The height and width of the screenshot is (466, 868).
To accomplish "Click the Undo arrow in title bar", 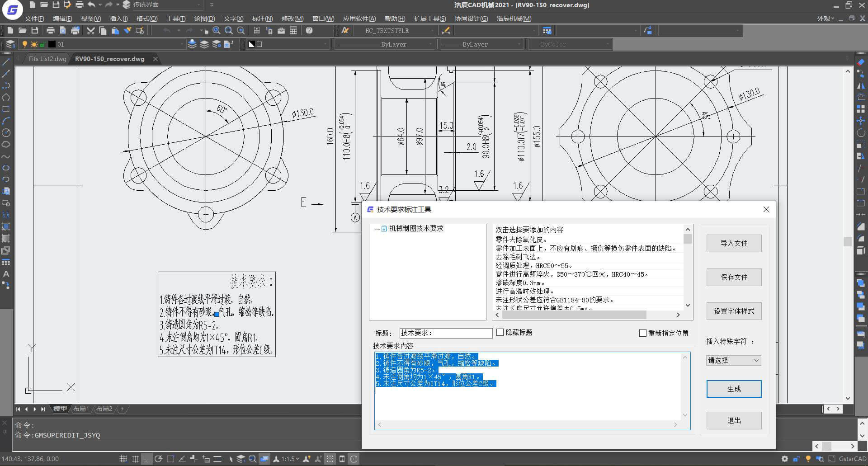I will click(x=92, y=5).
